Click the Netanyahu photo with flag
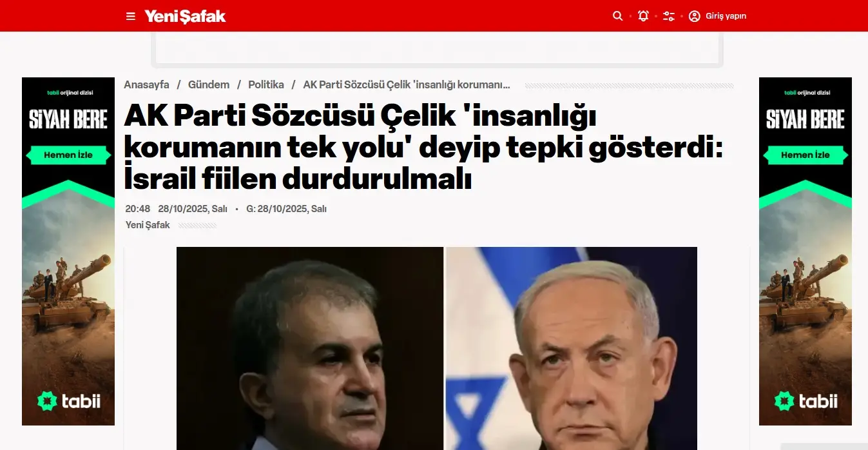Image resolution: width=868 pixels, height=450 pixels. click(x=572, y=348)
